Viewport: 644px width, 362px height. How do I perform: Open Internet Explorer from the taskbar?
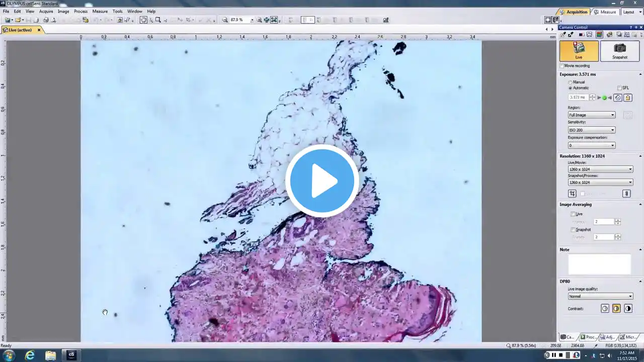[x=30, y=355]
